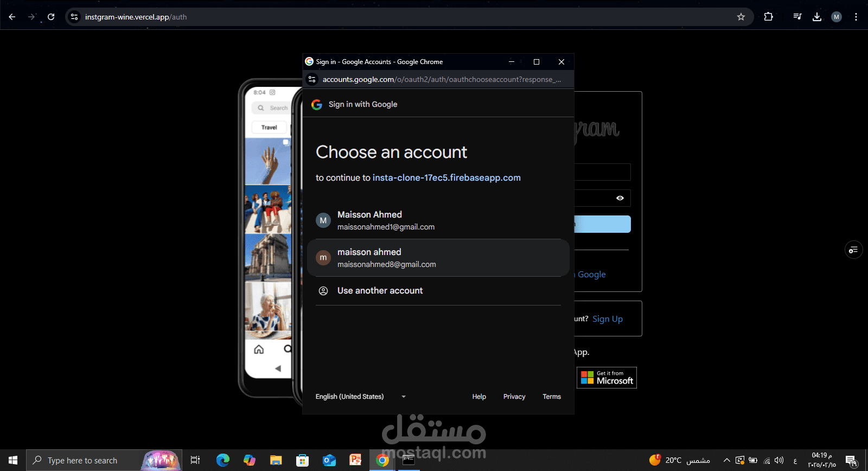Open insta-clone-17ec5.firebaseapp.com link
The width and height of the screenshot is (868, 471).
click(x=446, y=177)
